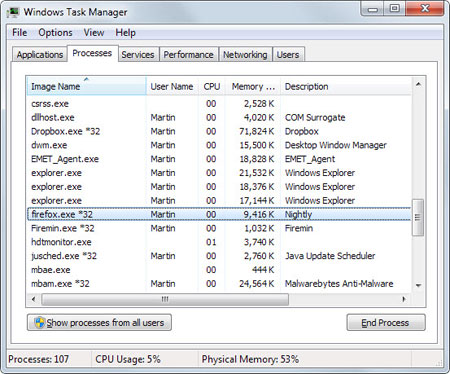Click End Process button
This screenshot has height=374, width=450.
click(x=386, y=323)
